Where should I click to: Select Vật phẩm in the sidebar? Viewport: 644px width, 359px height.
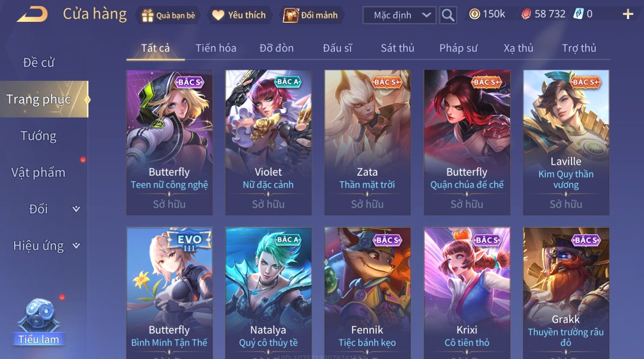(38, 173)
